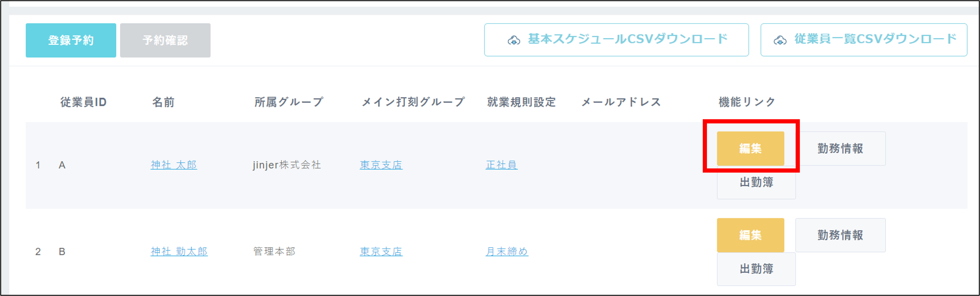The image size is (980, 296).
Task: Open 出勤簿 for employee 神社 太郎
Action: coord(756,182)
